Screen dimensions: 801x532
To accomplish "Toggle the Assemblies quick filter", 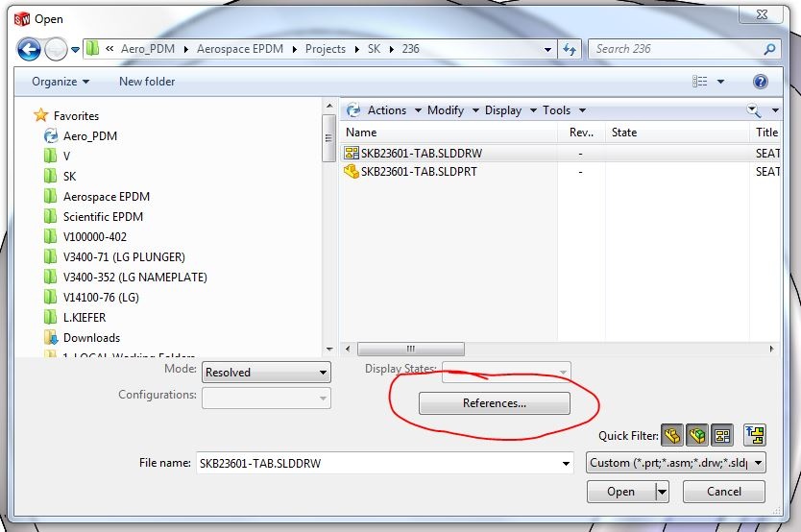I will 697,436.
